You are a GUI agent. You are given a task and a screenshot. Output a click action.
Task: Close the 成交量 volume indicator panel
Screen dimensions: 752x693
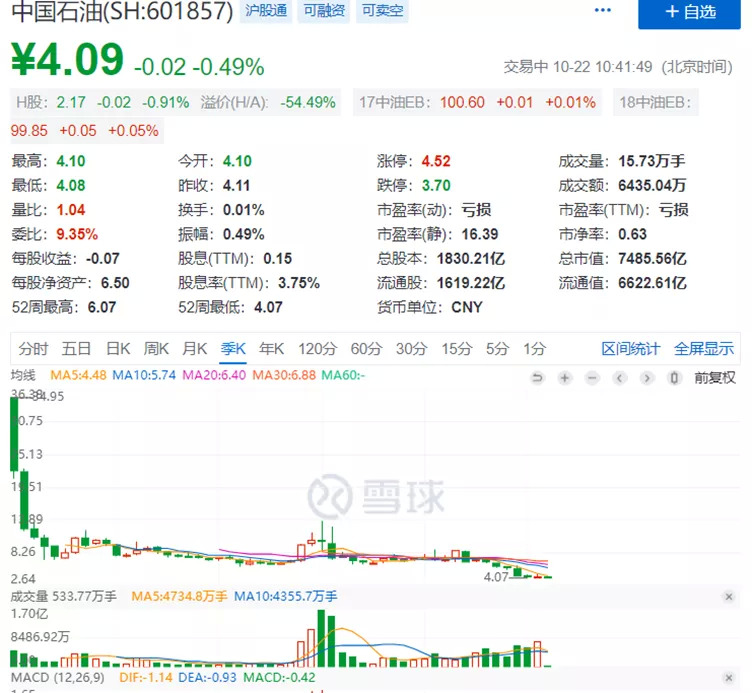728,597
